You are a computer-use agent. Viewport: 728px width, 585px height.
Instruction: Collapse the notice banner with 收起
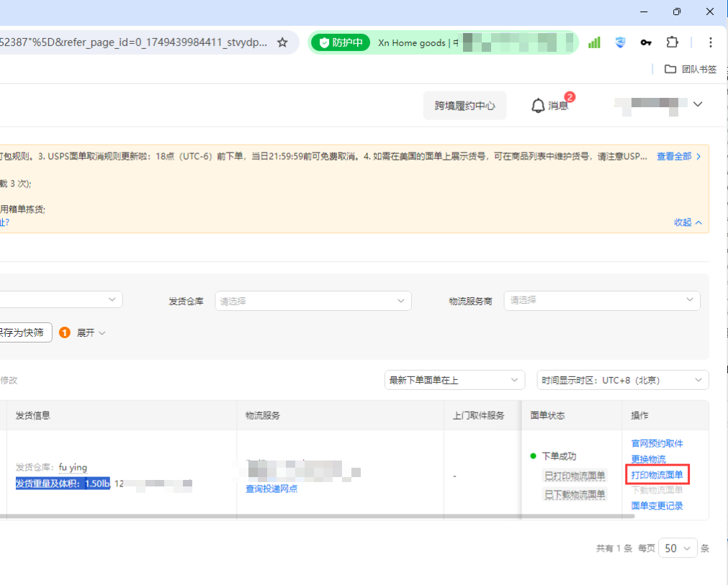coord(687,222)
